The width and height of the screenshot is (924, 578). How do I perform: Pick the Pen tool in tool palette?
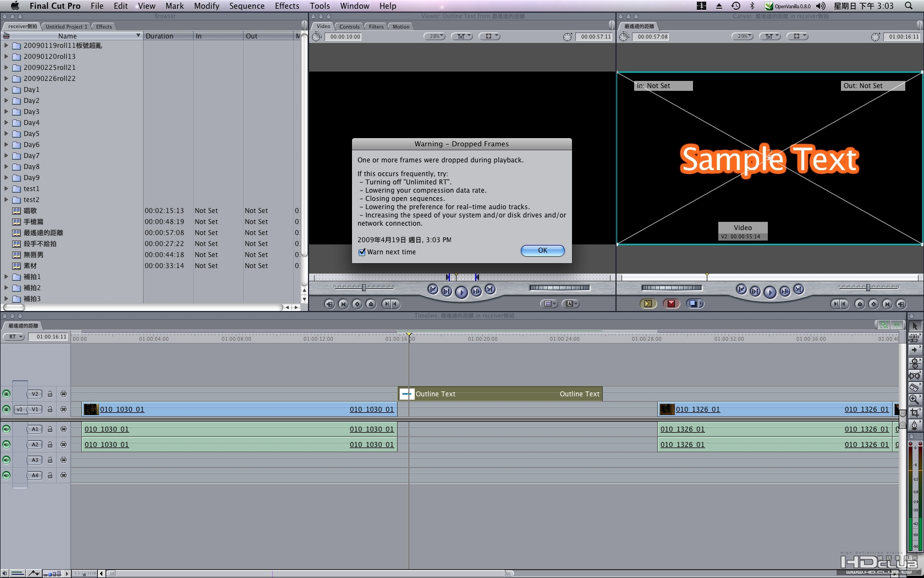[x=915, y=425]
